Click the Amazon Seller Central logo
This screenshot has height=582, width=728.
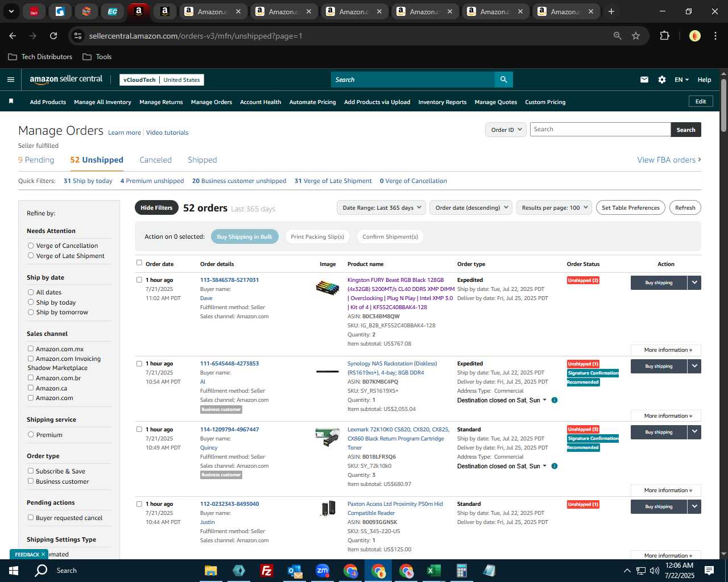(x=66, y=80)
